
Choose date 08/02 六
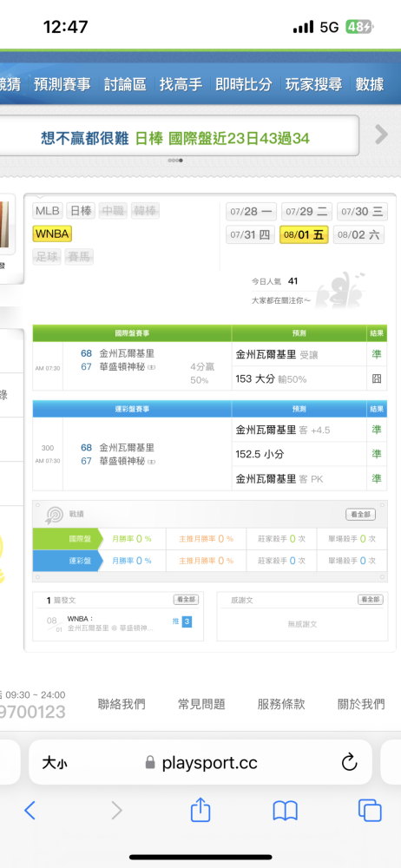click(359, 234)
